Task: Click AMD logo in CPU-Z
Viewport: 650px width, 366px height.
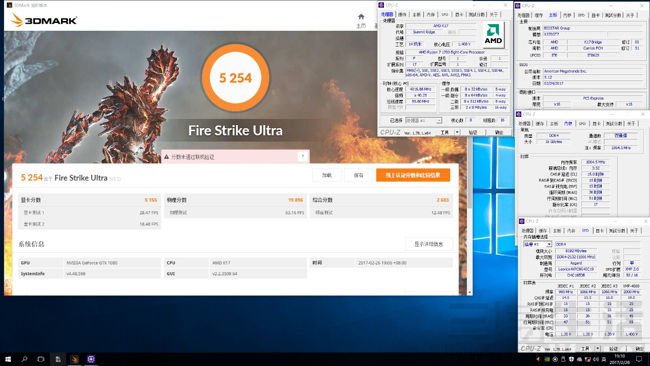Action: click(x=493, y=35)
